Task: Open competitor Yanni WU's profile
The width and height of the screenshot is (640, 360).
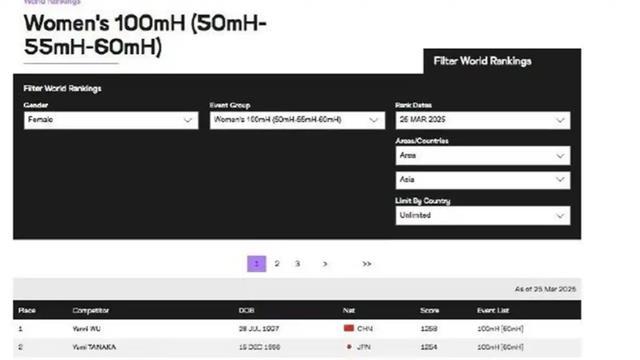Action: [x=87, y=329]
